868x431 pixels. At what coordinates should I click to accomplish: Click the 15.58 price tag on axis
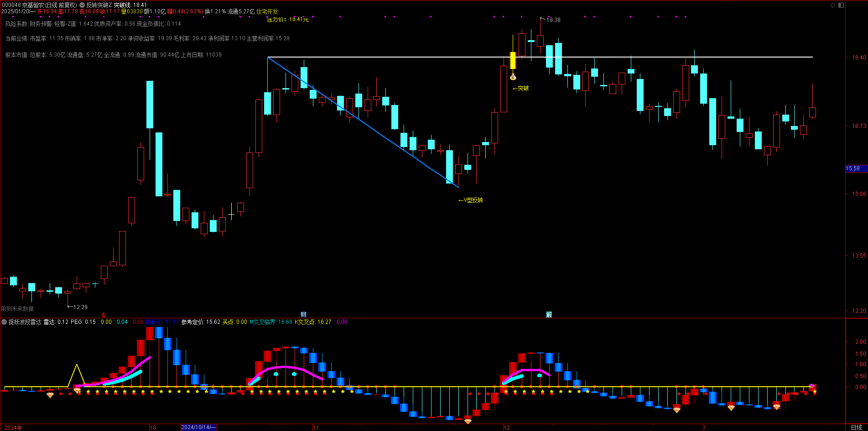tap(856, 168)
